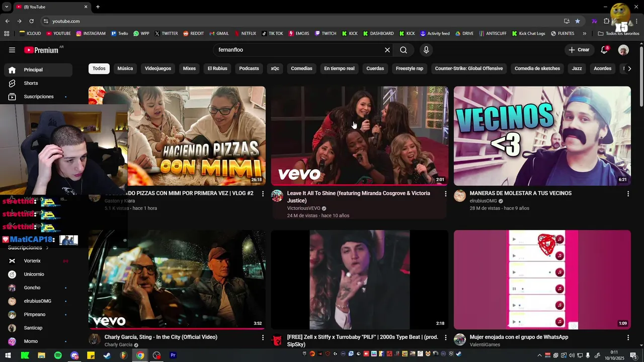This screenshot has width=644, height=362.
Task: Open Steam from the taskbar
Action: pos(107,355)
